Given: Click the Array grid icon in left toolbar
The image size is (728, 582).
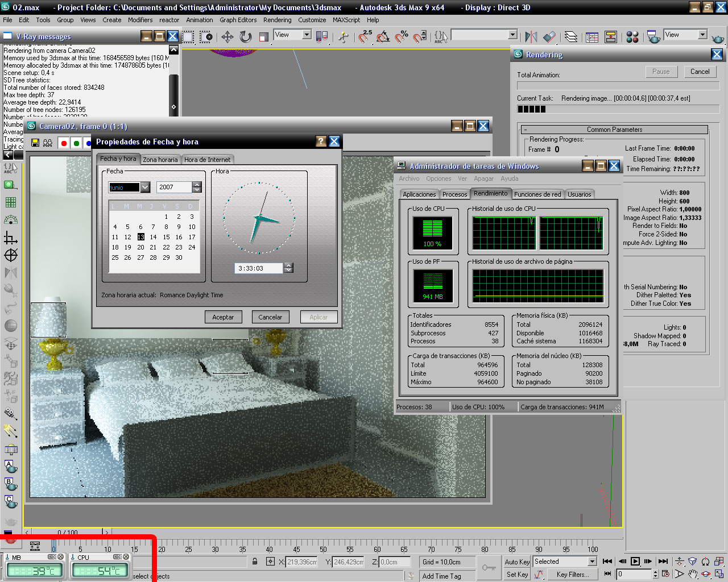Looking at the screenshot, I should [10, 202].
